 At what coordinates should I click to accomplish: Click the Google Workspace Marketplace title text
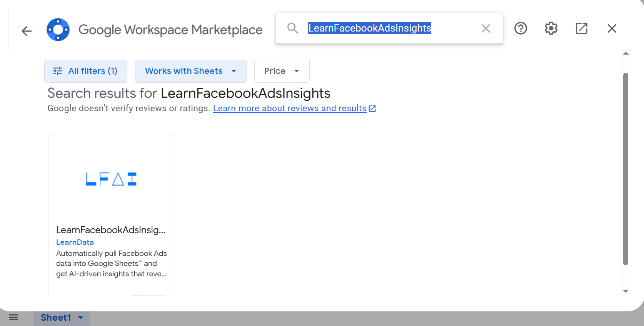(x=170, y=30)
